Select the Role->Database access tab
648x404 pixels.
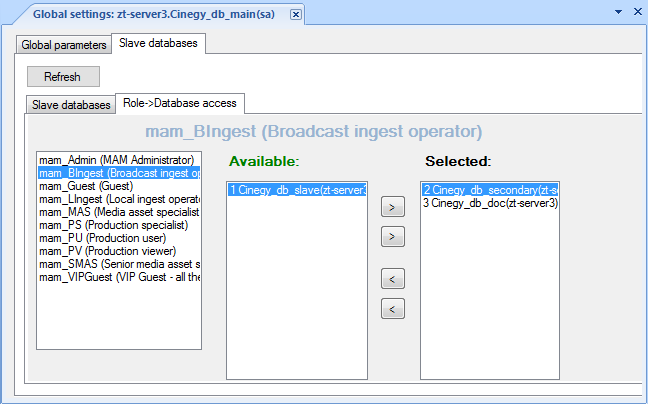(x=180, y=103)
